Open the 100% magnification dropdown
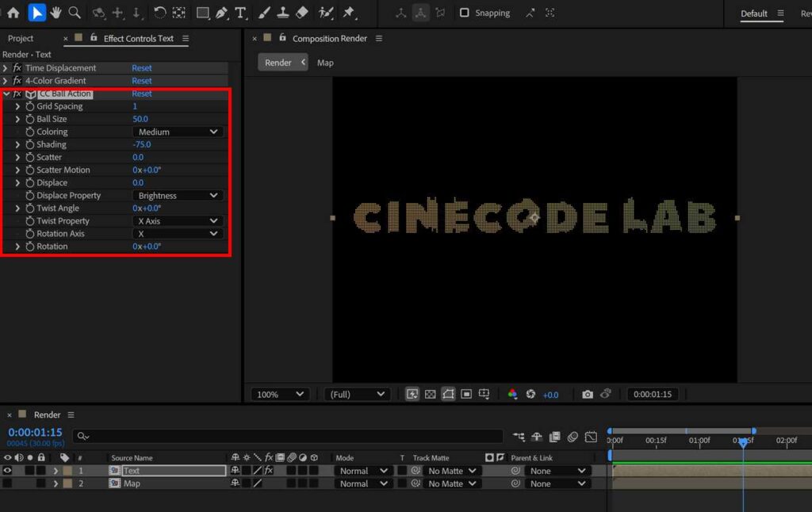 [x=280, y=395]
